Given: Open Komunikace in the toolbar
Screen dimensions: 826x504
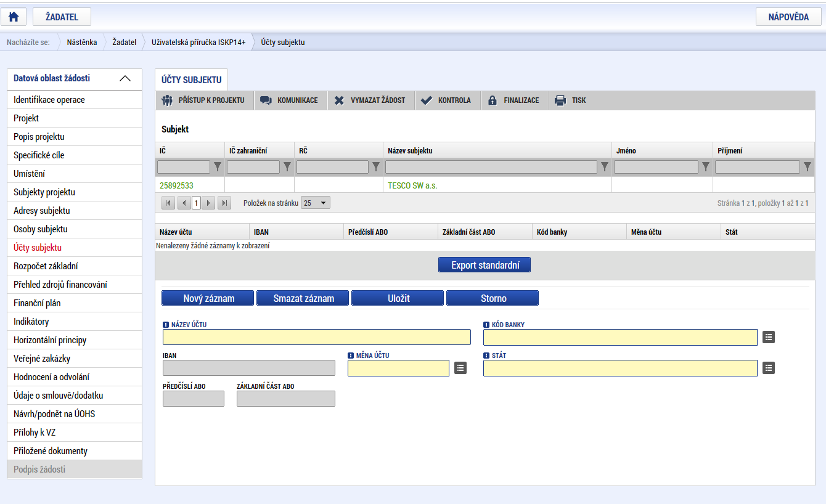Looking at the screenshot, I should [290, 100].
